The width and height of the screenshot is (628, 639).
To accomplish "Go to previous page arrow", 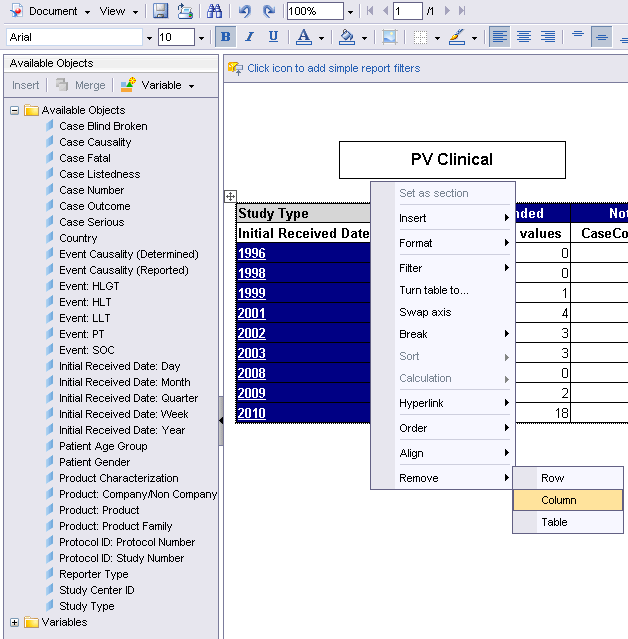I will click(x=385, y=11).
